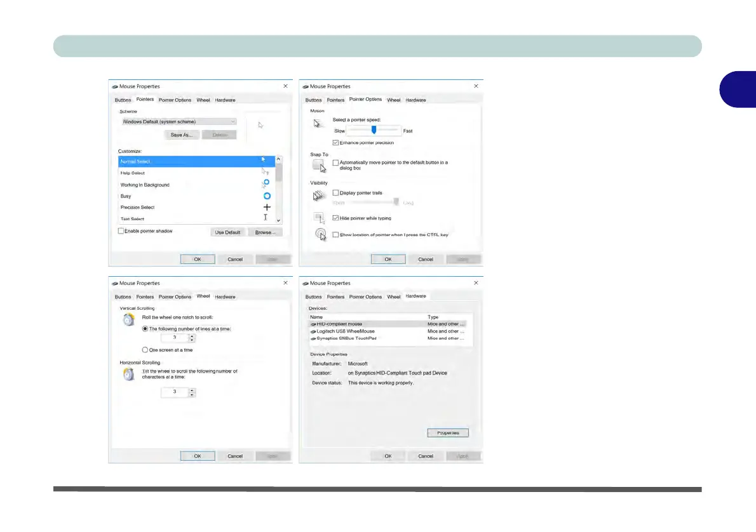Click the mouse icon in Hardware window title
The image size is (756, 532).
click(305, 283)
